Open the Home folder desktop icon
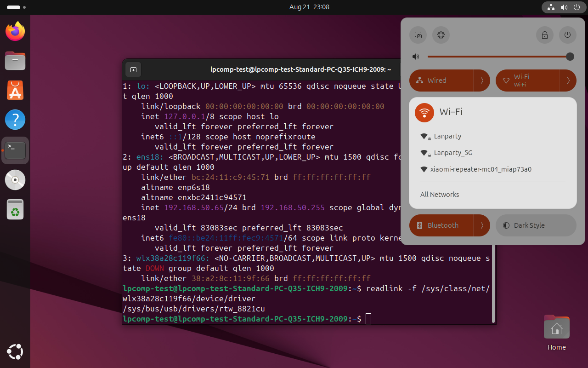Image resolution: width=588 pixels, height=368 pixels. 556,332
